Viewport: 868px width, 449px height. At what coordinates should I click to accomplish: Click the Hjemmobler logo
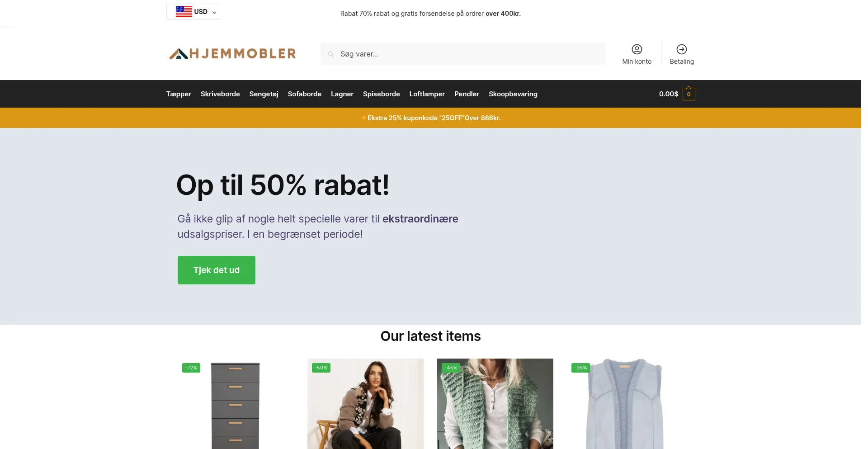(232, 53)
